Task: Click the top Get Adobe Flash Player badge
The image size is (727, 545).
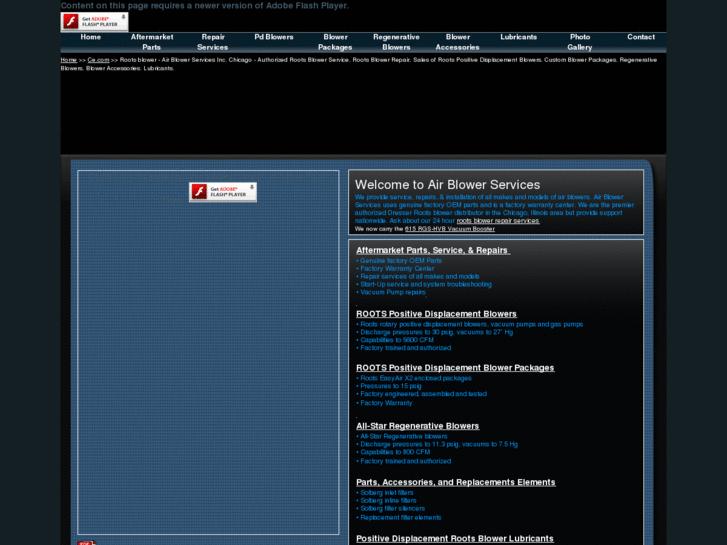Action: pyautogui.click(x=95, y=22)
